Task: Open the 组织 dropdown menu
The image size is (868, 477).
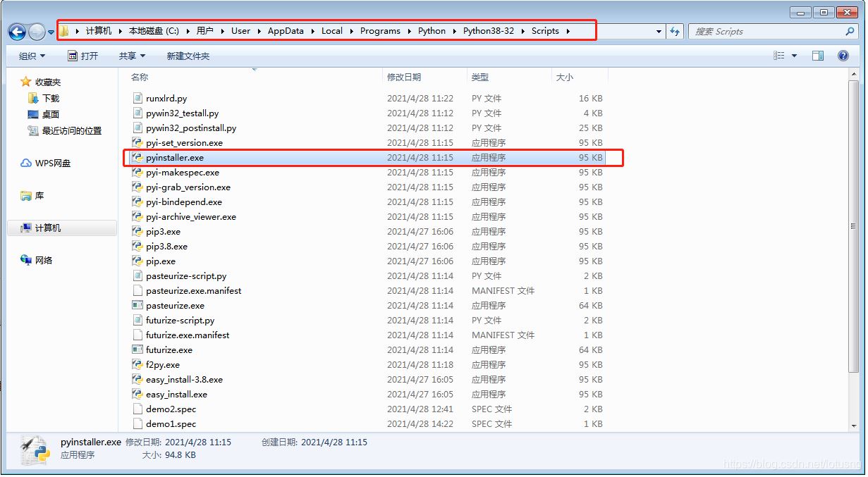Action: click(32, 56)
